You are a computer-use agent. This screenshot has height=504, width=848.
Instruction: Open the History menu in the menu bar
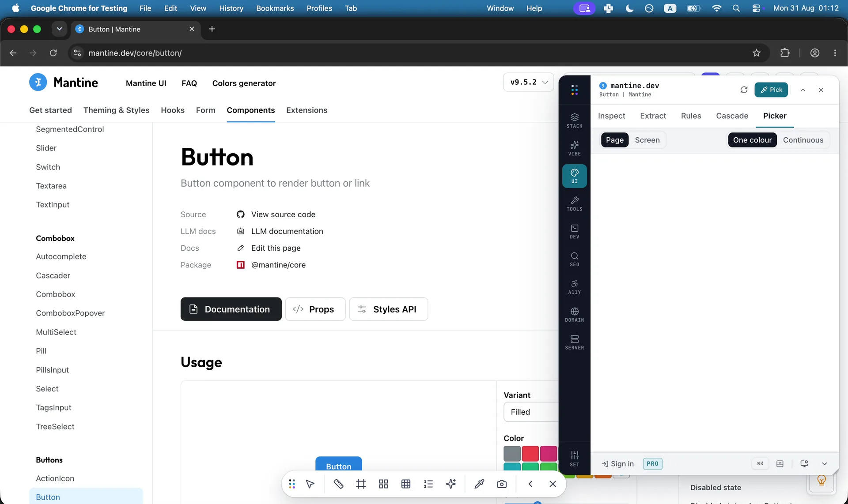pyautogui.click(x=231, y=8)
